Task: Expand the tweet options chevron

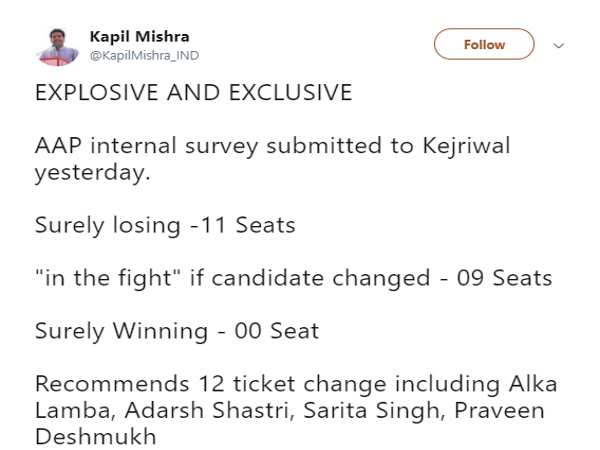Action: [559, 45]
